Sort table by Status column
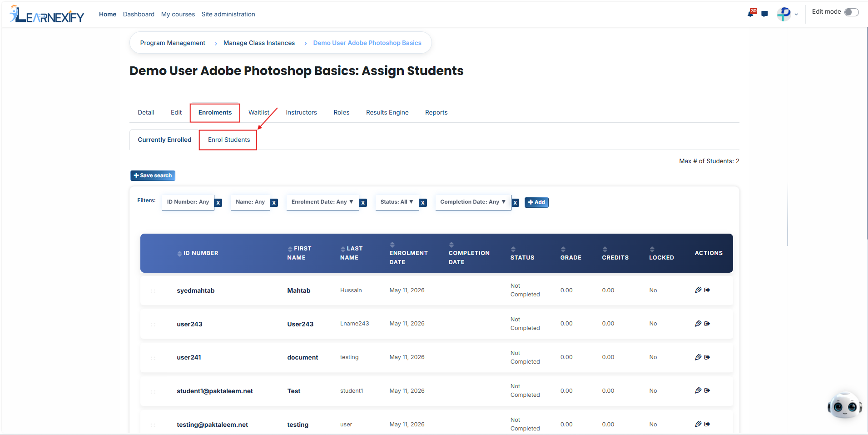The image size is (868, 435). pos(522,253)
